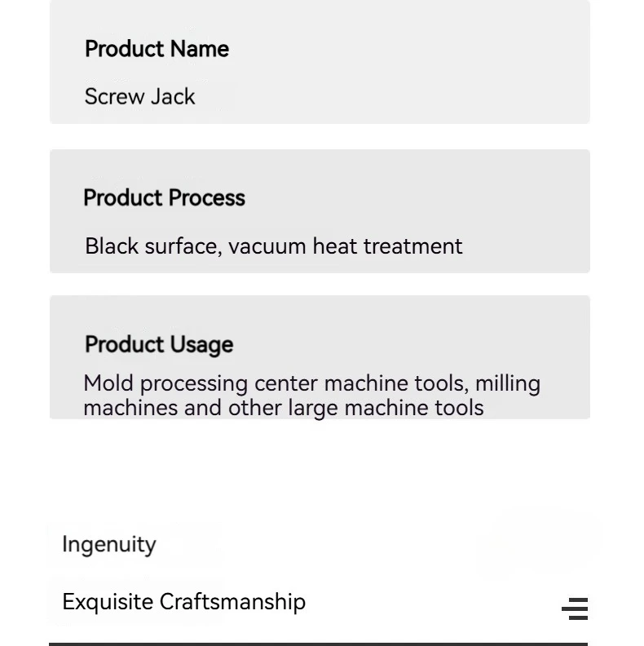The width and height of the screenshot is (644, 646).
Task: Select the "Product Process" heading
Action: (x=165, y=197)
